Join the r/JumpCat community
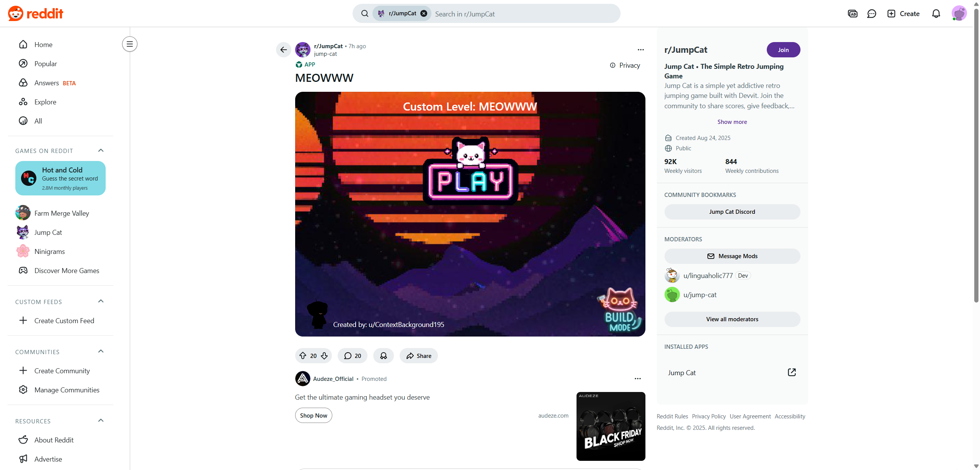Image resolution: width=980 pixels, height=470 pixels. click(x=783, y=50)
